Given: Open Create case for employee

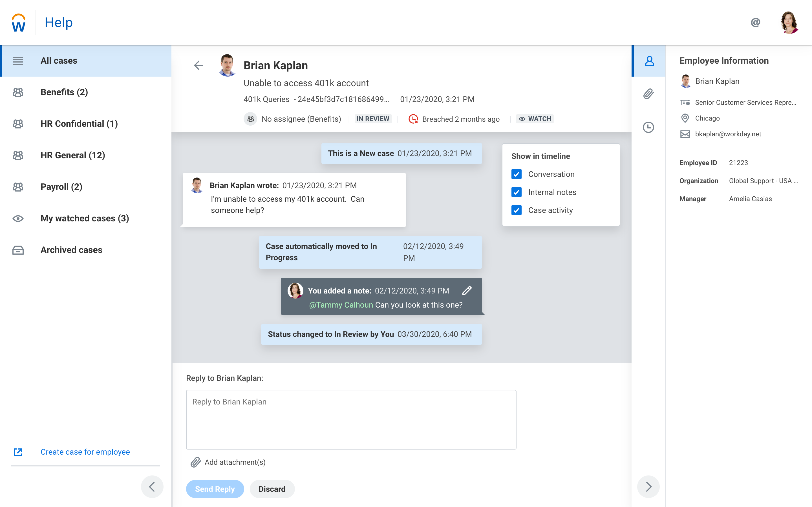Looking at the screenshot, I should 85,452.
